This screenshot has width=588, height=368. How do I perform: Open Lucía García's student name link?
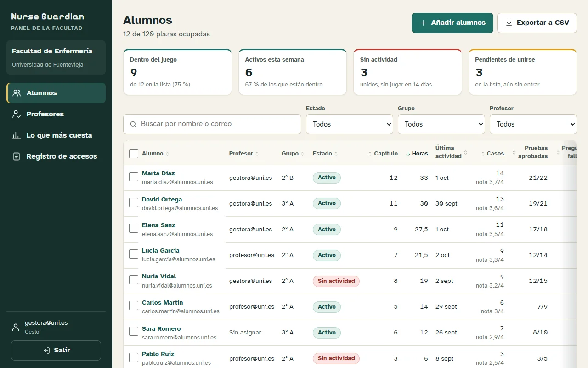(160, 251)
